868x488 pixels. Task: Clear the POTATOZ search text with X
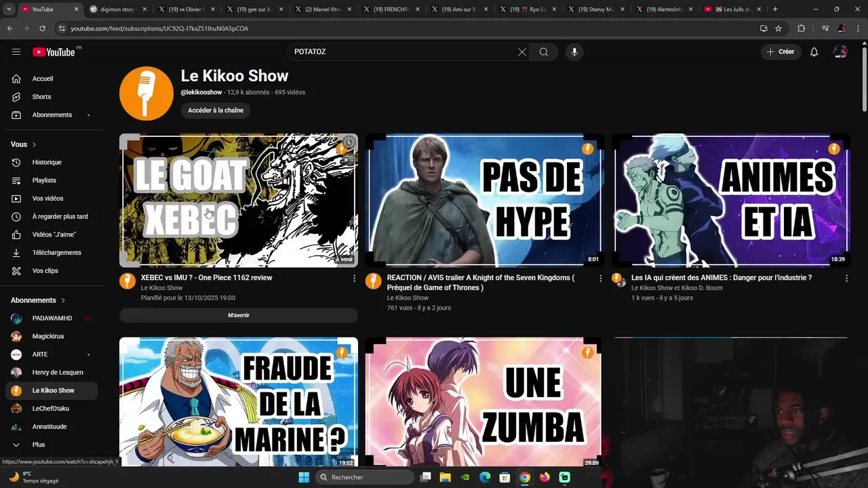(522, 52)
